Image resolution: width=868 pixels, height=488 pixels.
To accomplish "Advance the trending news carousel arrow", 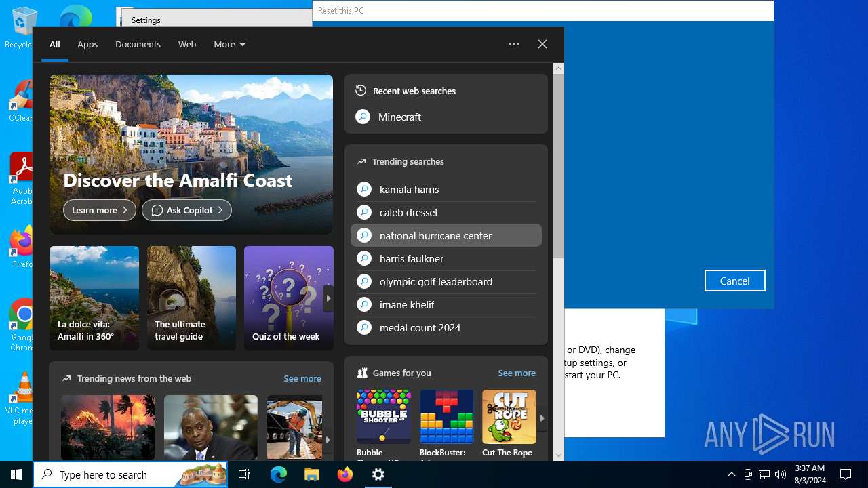I will (328, 439).
